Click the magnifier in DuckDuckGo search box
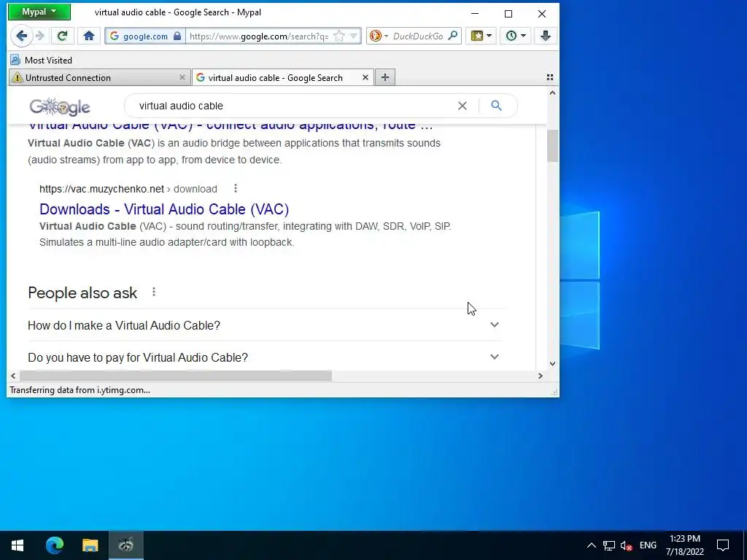Viewport: 747px width, 560px height. click(452, 36)
